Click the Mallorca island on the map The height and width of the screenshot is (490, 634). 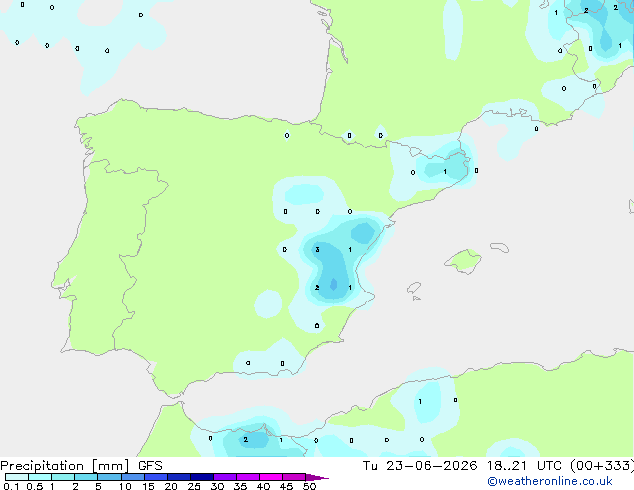pos(463,261)
